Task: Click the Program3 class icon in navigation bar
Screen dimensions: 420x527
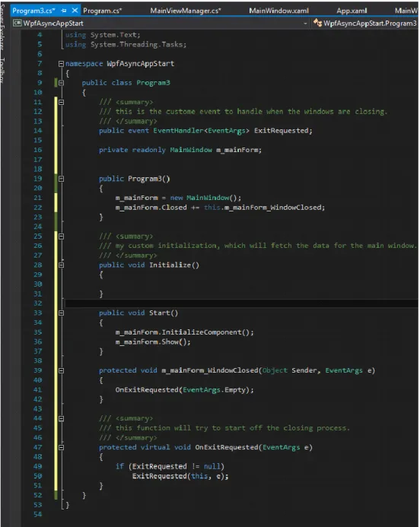Action: [x=317, y=23]
